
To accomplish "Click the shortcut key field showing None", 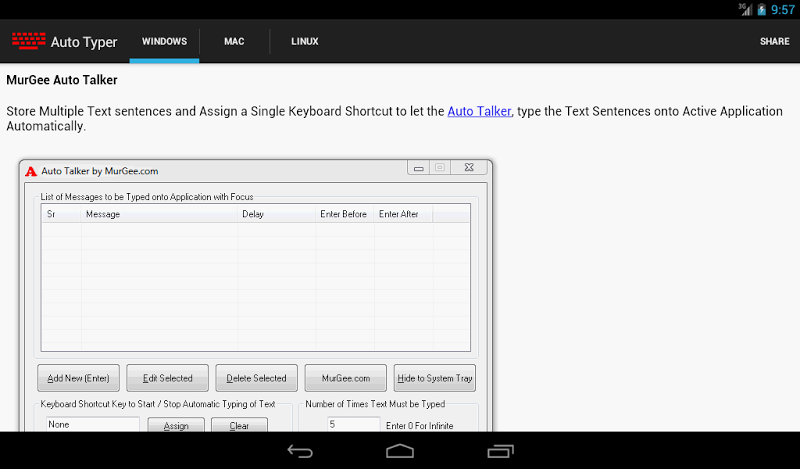I will click(92, 424).
